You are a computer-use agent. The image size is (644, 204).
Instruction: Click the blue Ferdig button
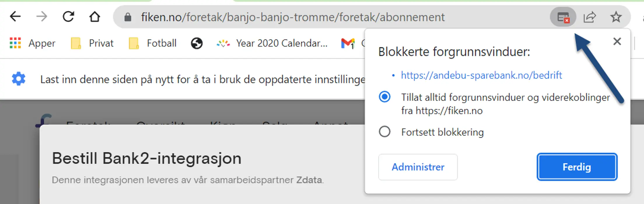point(577,167)
